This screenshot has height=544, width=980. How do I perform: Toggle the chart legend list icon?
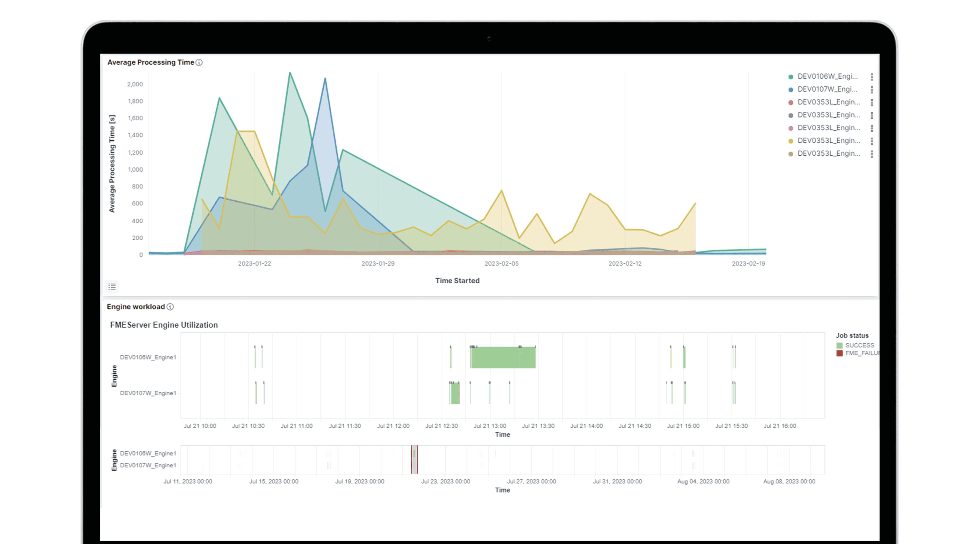point(112,286)
